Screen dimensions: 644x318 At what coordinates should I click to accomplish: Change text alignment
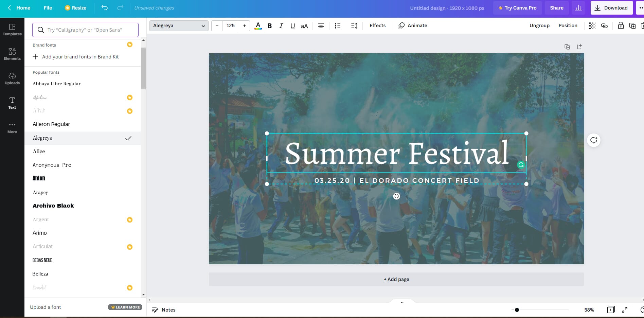[x=321, y=26]
